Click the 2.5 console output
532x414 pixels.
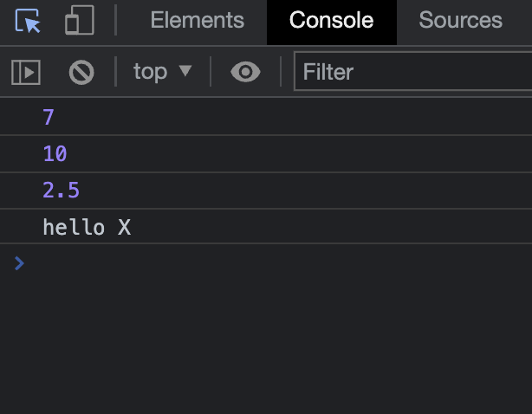pos(61,191)
